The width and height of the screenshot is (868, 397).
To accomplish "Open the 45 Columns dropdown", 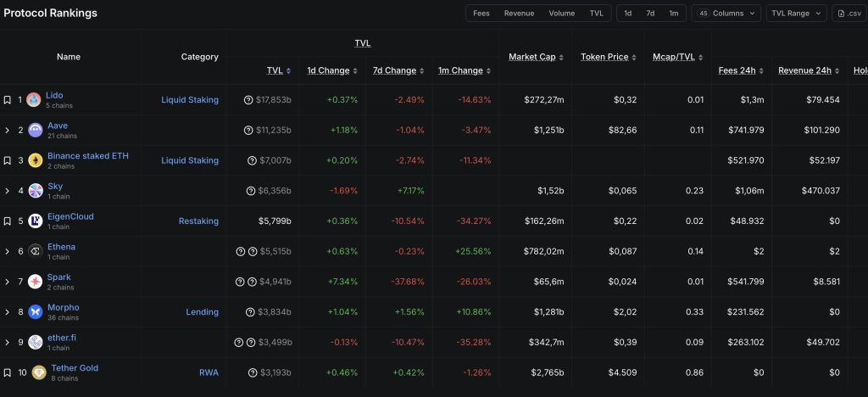I will [726, 14].
